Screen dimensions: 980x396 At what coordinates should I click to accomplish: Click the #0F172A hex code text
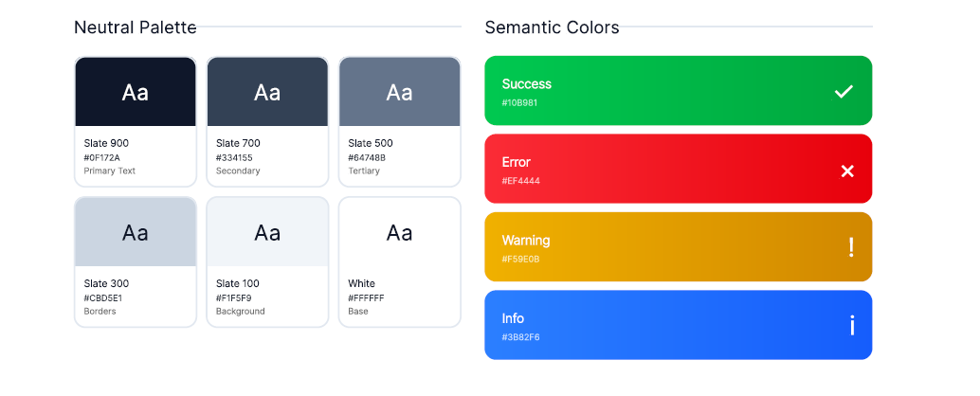[x=102, y=157]
